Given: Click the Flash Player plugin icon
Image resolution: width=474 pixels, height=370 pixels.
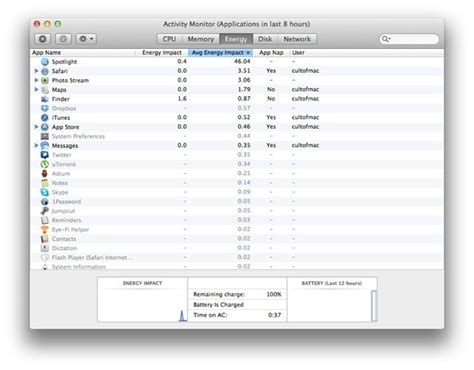Looking at the screenshot, I should point(45,258).
